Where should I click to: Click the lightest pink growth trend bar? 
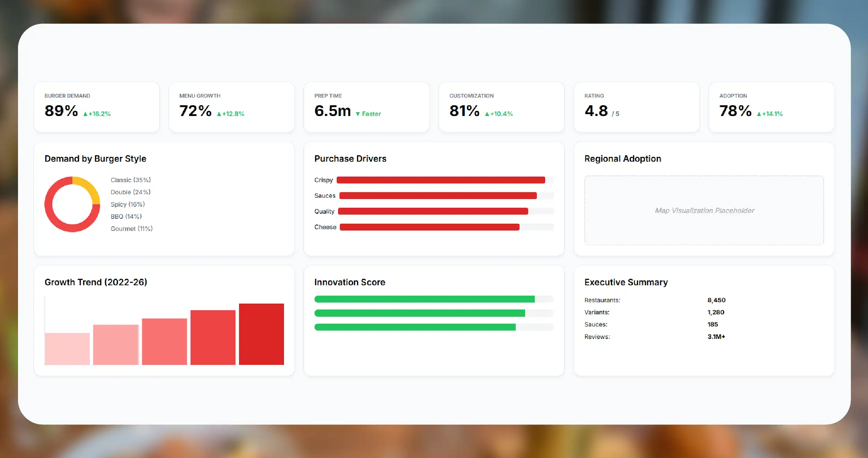67,349
